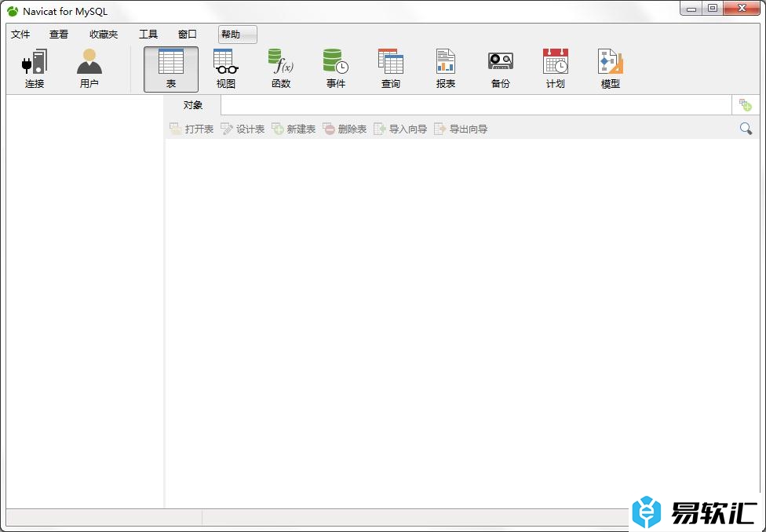766x532 pixels.
Task: Click the 删除表 (Delete Table) button
Action: coord(345,129)
